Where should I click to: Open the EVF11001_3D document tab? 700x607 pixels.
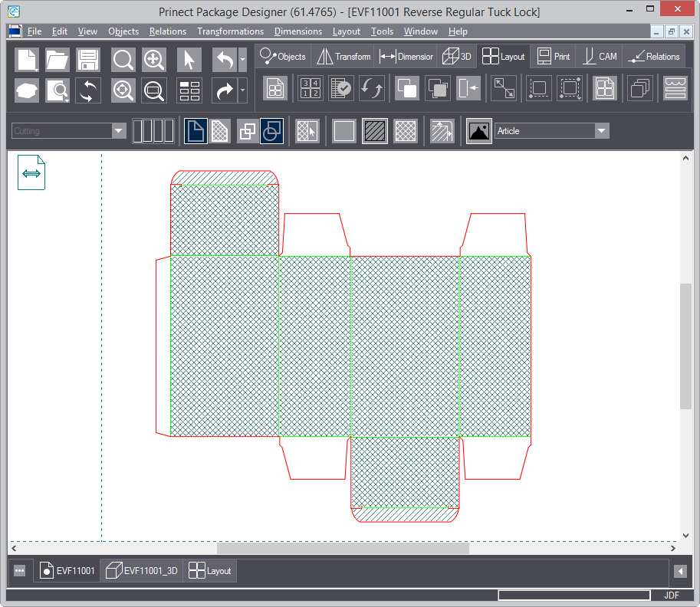[x=143, y=571]
